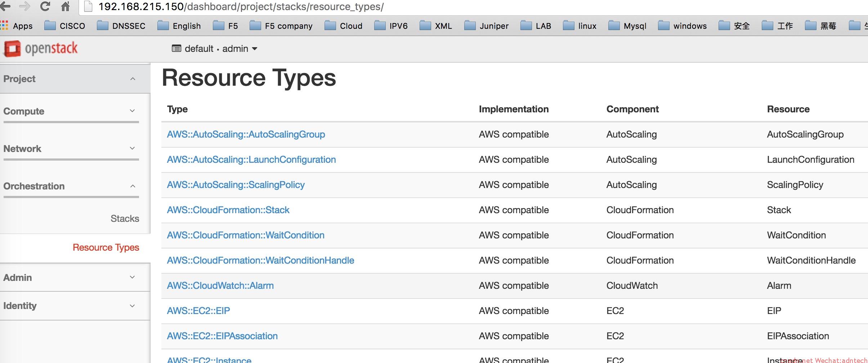Go back with the browser back arrow
This screenshot has width=868, height=363.
click(x=5, y=6)
